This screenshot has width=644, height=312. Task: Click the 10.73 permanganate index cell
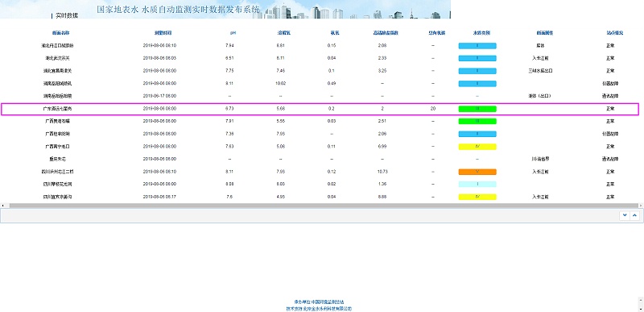click(382, 172)
